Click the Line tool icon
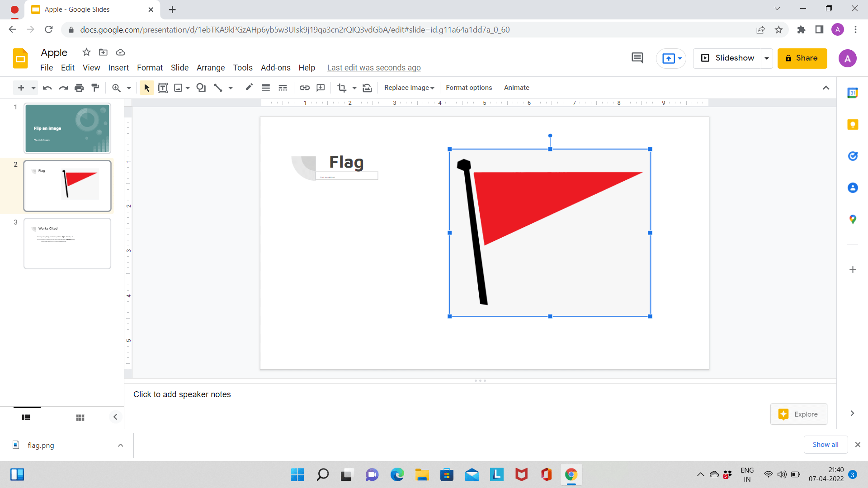This screenshot has width=868, height=488. point(219,88)
